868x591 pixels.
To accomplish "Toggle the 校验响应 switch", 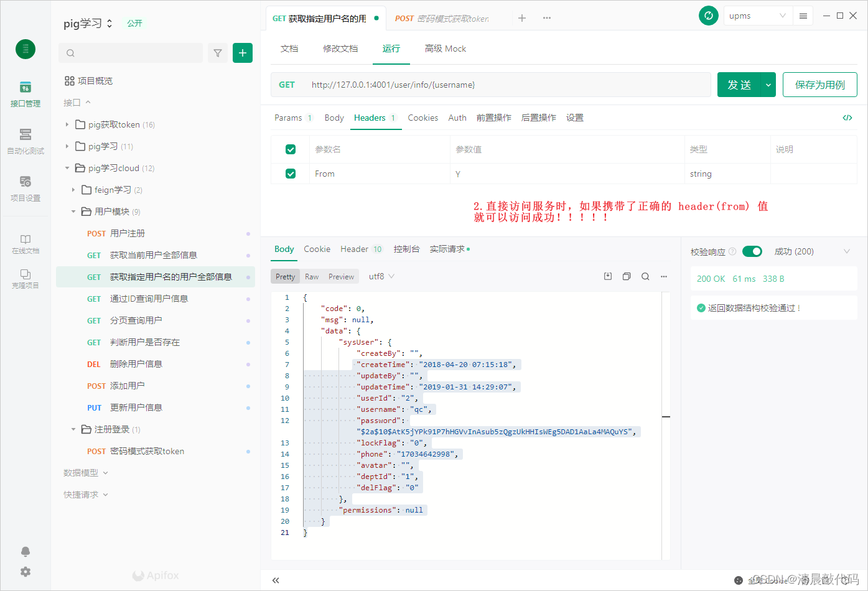I will click(x=752, y=251).
